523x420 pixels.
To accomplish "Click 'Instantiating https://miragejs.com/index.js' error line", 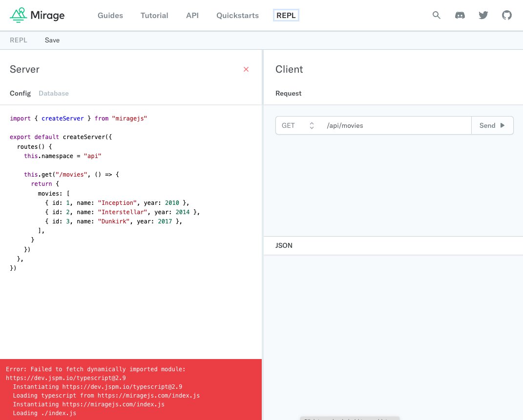I will [89, 404].
